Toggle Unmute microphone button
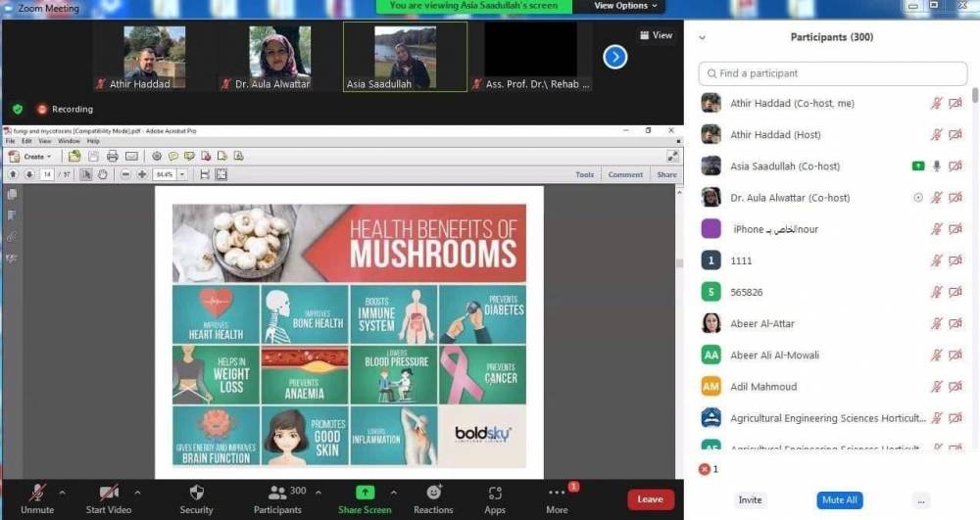 coord(37,493)
